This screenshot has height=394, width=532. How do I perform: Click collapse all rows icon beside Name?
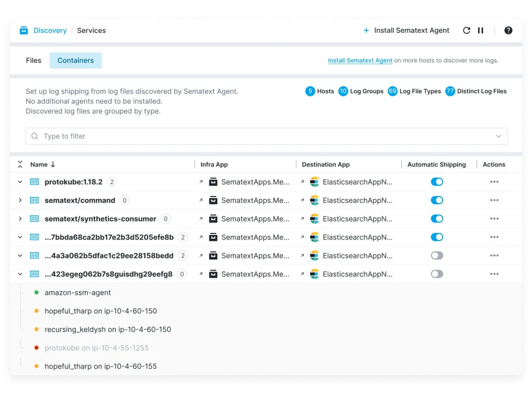pos(20,164)
